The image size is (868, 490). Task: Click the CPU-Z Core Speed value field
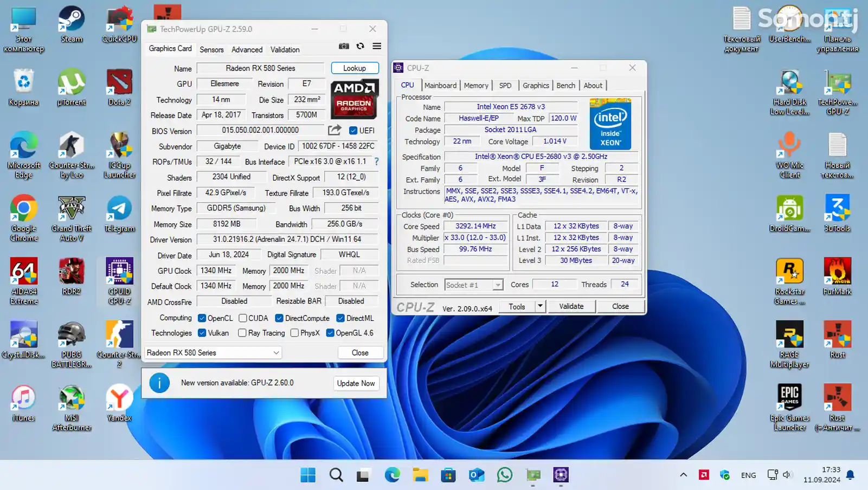click(475, 226)
